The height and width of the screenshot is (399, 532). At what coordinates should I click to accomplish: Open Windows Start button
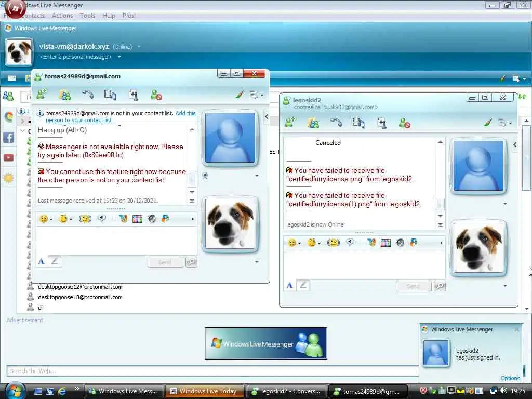[15, 391]
